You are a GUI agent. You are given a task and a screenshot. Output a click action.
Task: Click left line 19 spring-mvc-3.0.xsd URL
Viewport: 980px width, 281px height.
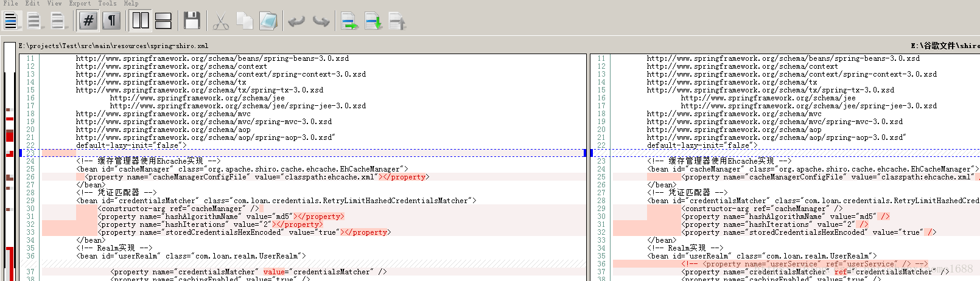[204, 122]
